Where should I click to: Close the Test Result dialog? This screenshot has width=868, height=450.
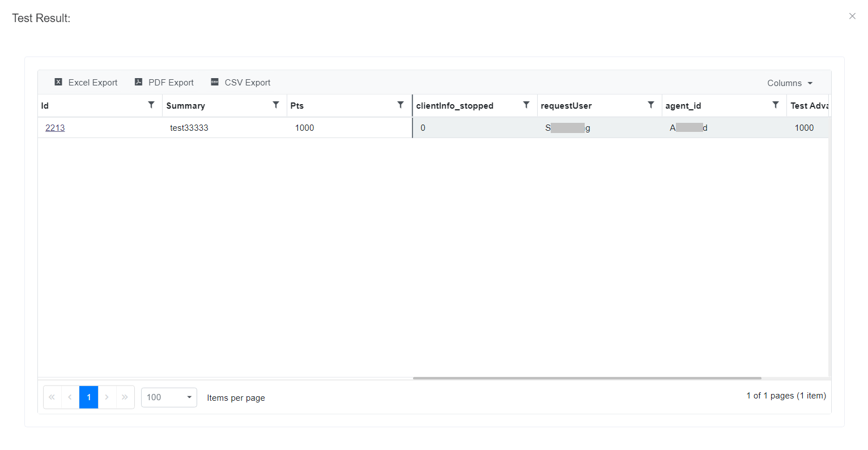pyautogui.click(x=852, y=16)
